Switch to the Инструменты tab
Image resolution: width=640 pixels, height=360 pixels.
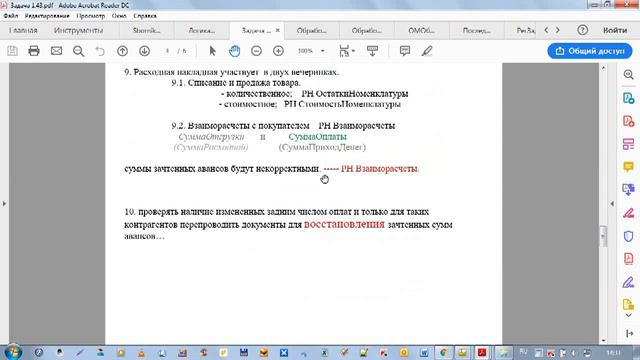click(78, 30)
